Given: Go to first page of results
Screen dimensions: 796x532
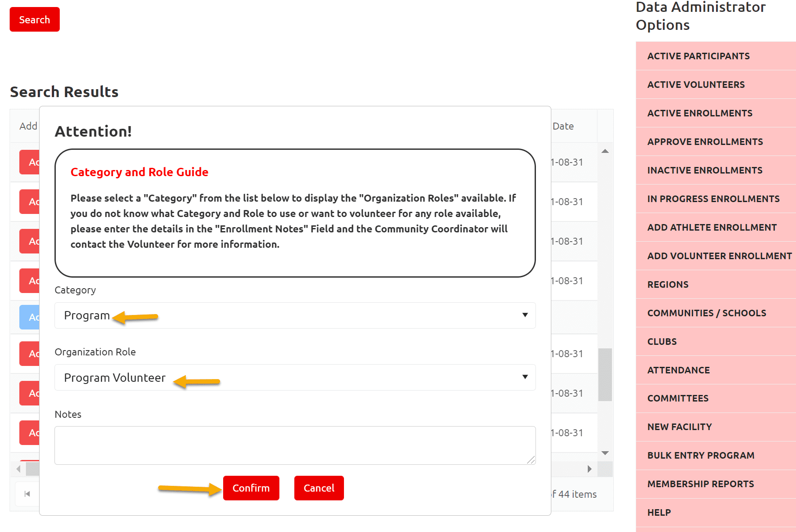Looking at the screenshot, I should (27, 494).
